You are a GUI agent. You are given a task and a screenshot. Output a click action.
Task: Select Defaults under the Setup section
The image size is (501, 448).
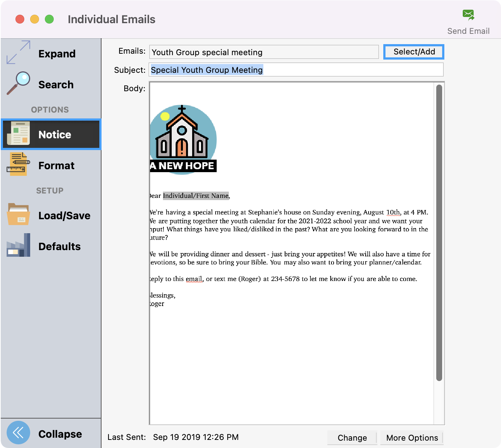(x=59, y=246)
